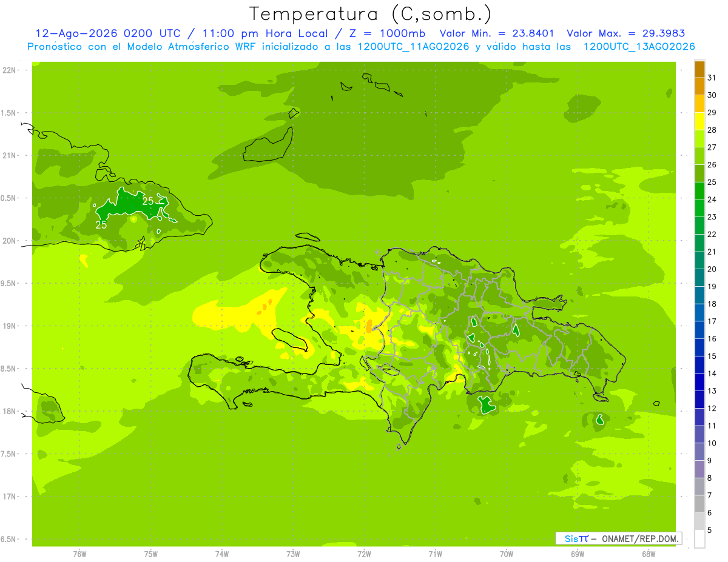The height and width of the screenshot is (562, 728).
Task: Click initialization time "1200UTC_11AGO2026"
Action: [413, 47]
